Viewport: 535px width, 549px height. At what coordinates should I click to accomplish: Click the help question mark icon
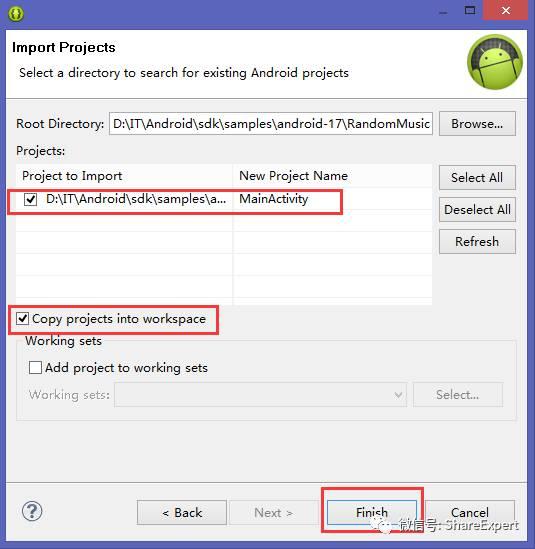point(32,512)
